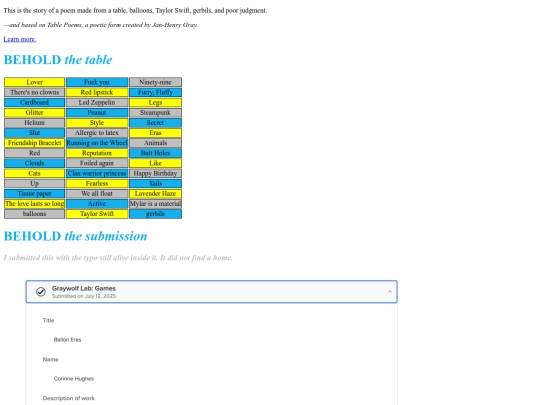This screenshot has width=540, height=405.
Task: Click the 'Clouds' cell
Action: 34,163
